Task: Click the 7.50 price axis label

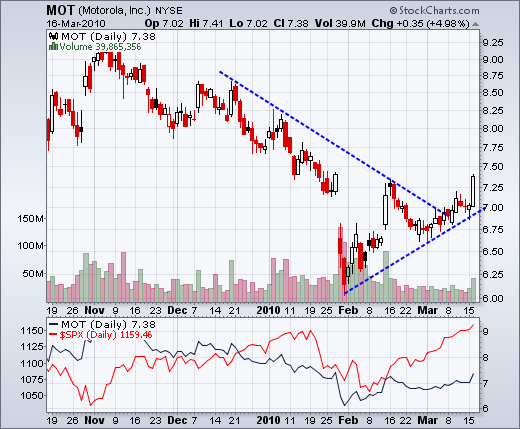Action: tap(493, 166)
